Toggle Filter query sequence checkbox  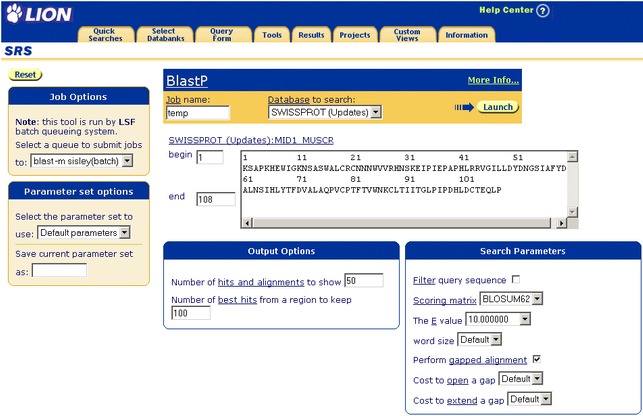[x=516, y=279]
